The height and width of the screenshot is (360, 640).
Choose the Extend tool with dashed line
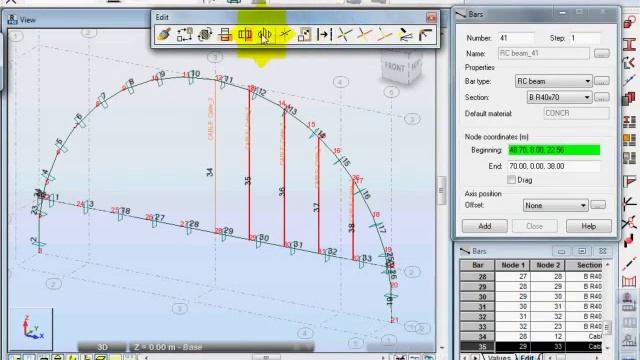(x=384, y=34)
